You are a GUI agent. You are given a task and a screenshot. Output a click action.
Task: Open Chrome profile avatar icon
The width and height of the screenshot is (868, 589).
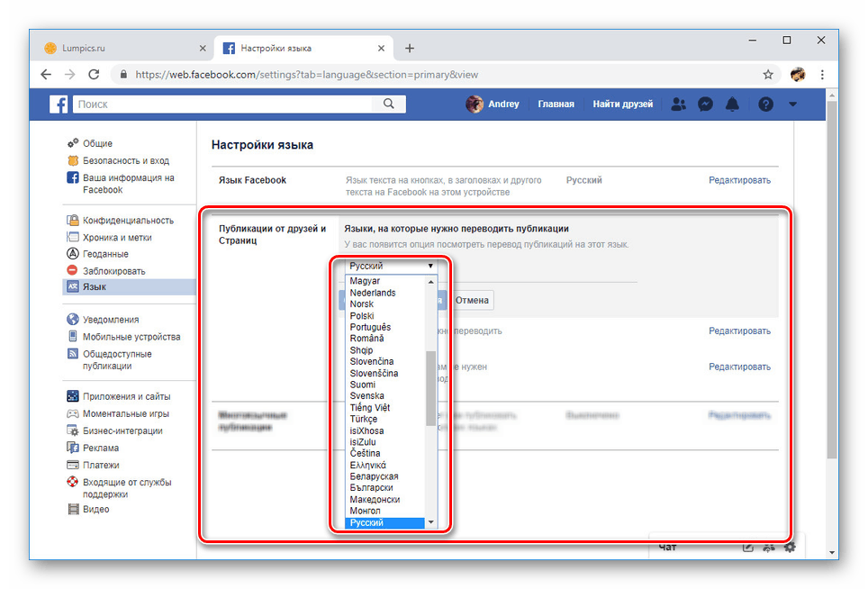pyautogui.click(x=798, y=74)
